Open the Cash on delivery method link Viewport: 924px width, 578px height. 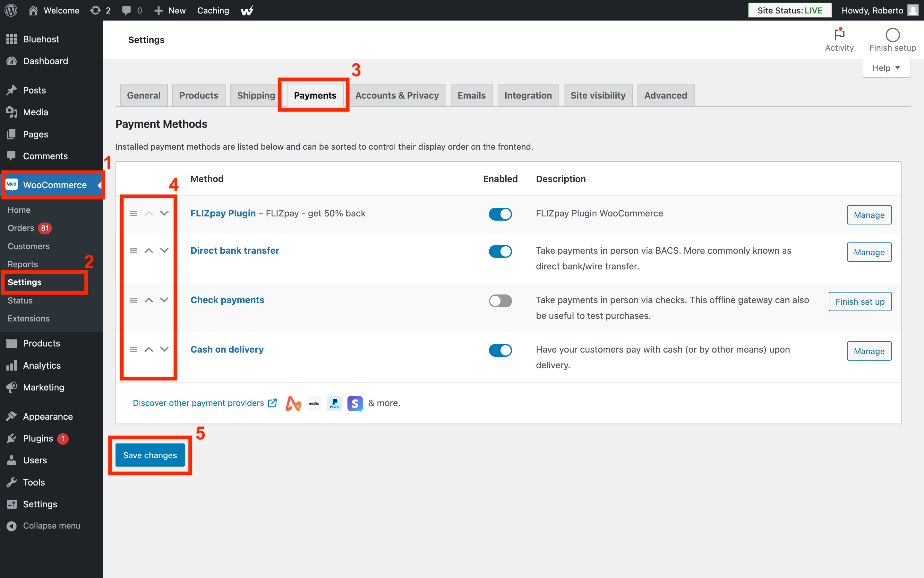tap(227, 349)
